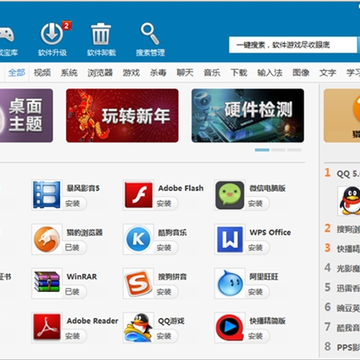
Task: Select the 输入法 category tab
Action: point(270,72)
